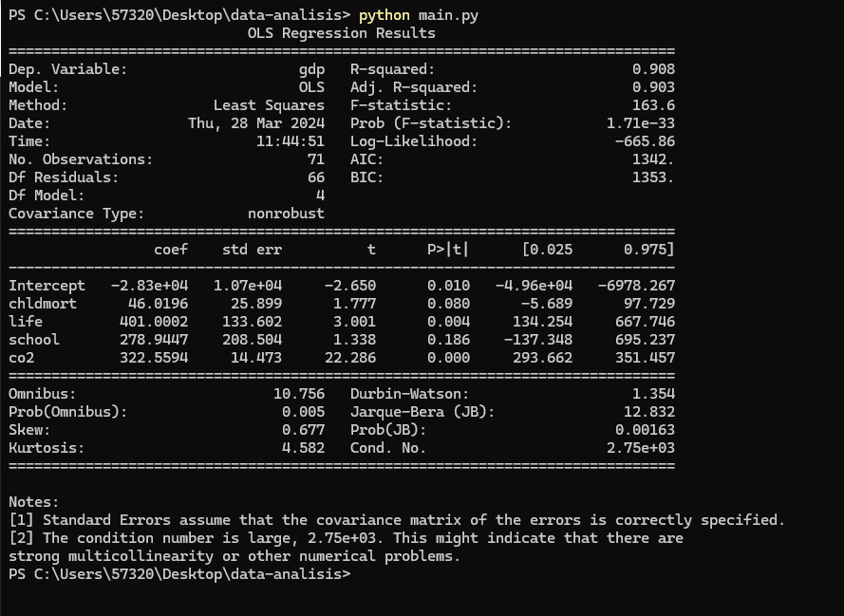Viewport: 844px width, 616px height.
Task: Click the 'P>|t|' column header
Action: coord(448,250)
